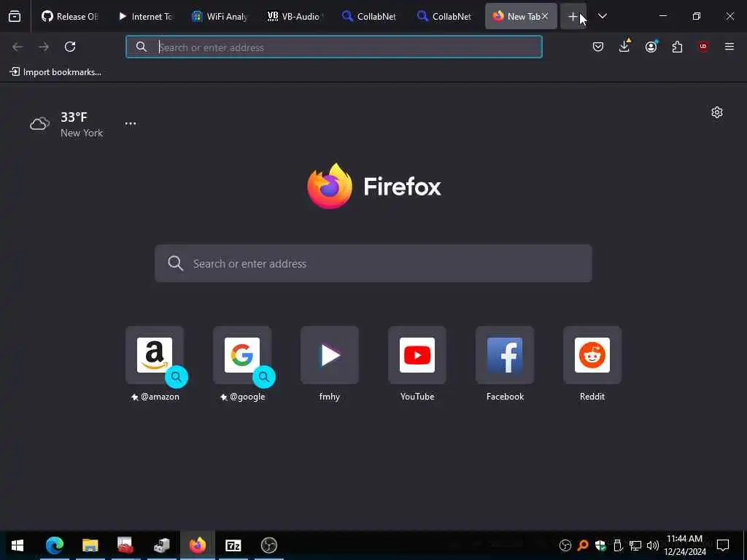Switch to the WiFi Analyzer tab
The height and width of the screenshot is (560, 747).
click(220, 16)
